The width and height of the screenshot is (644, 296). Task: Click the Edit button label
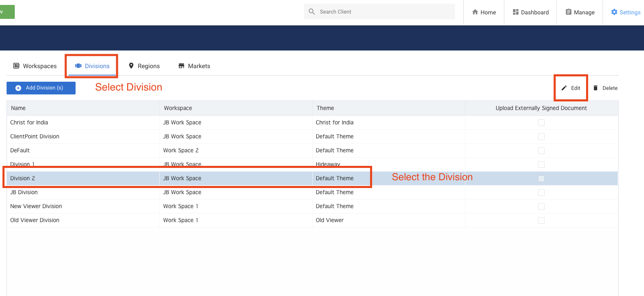coord(575,88)
